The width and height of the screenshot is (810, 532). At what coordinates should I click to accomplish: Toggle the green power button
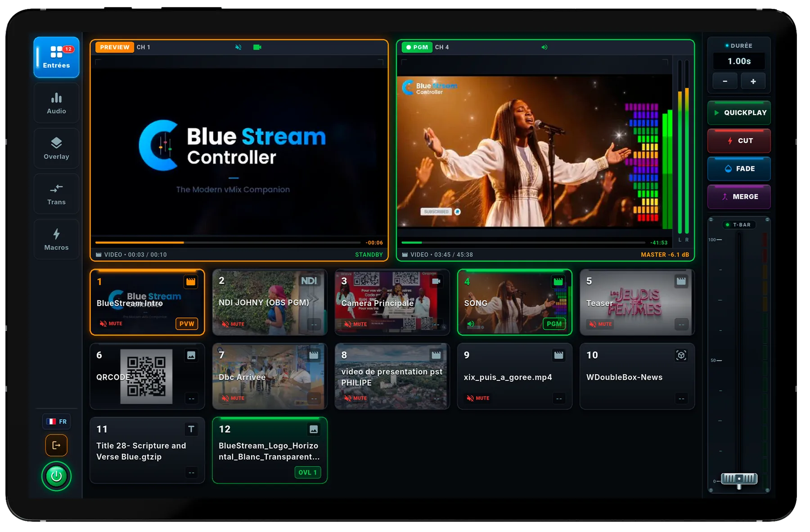(56, 476)
